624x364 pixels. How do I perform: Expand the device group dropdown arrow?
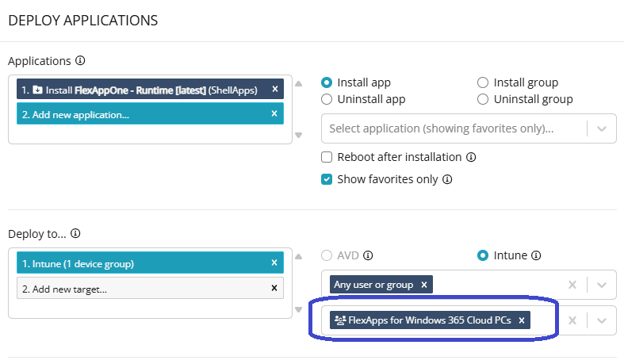[602, 320]
